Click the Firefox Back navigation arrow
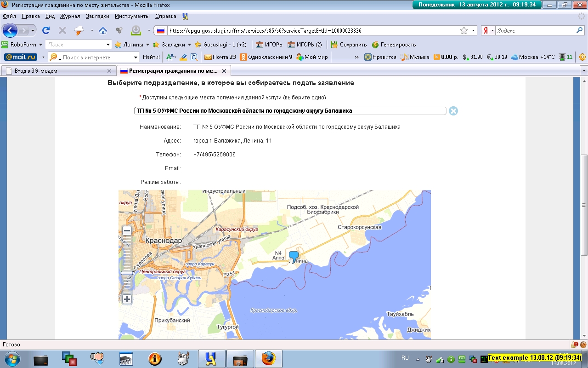Image resolution: width=588 pixels, height=368 pixels. 10,31
